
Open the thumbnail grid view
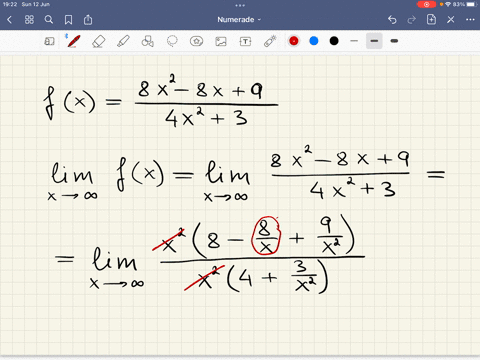[x=29, y=20]
